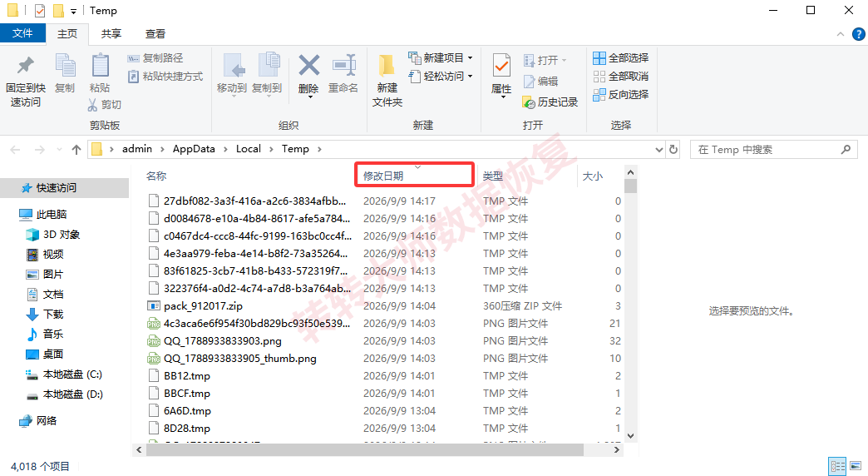Refresh the Temp folder view
Viewport: 868px width, 476px height.
click(x=673, y=150)
